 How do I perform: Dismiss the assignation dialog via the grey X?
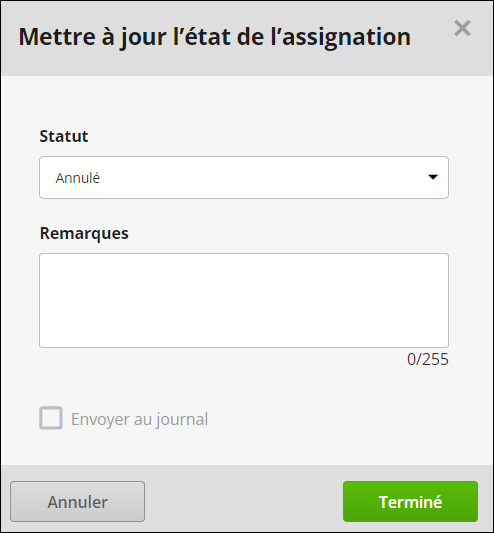pyautogui.click(x=462, y=28)
